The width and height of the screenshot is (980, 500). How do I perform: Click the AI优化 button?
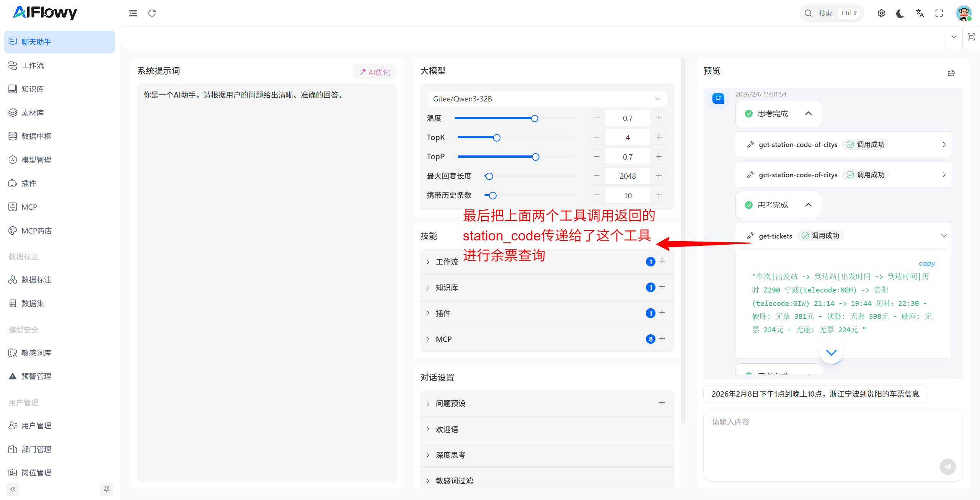click(x=374, y=72)
